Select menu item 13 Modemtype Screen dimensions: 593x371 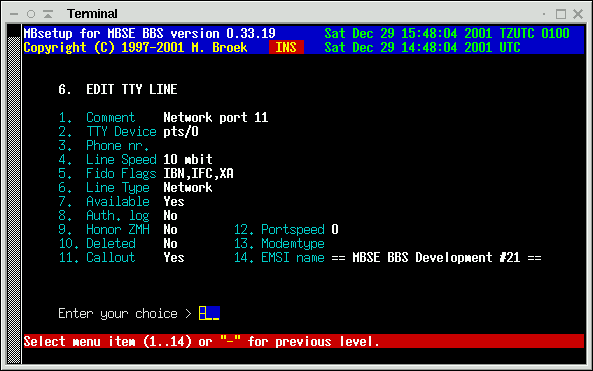coord(279,244)
